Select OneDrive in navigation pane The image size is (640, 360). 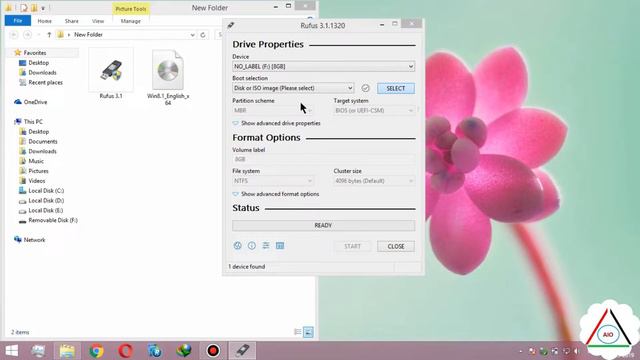point(35,102)
